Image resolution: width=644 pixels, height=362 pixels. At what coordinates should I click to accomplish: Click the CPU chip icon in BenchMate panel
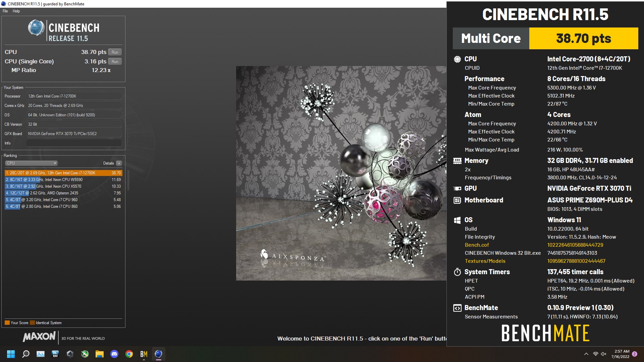[x=457, y=59]
